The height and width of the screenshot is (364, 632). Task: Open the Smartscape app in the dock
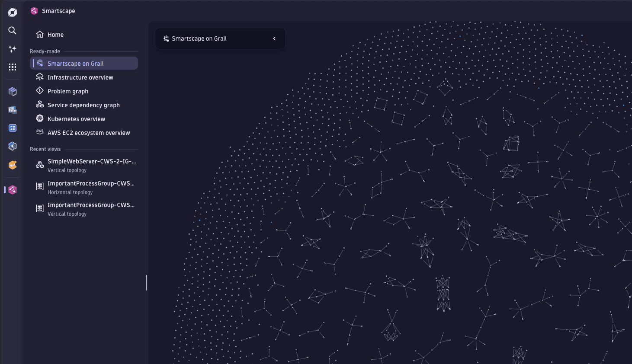click(12, 189)
